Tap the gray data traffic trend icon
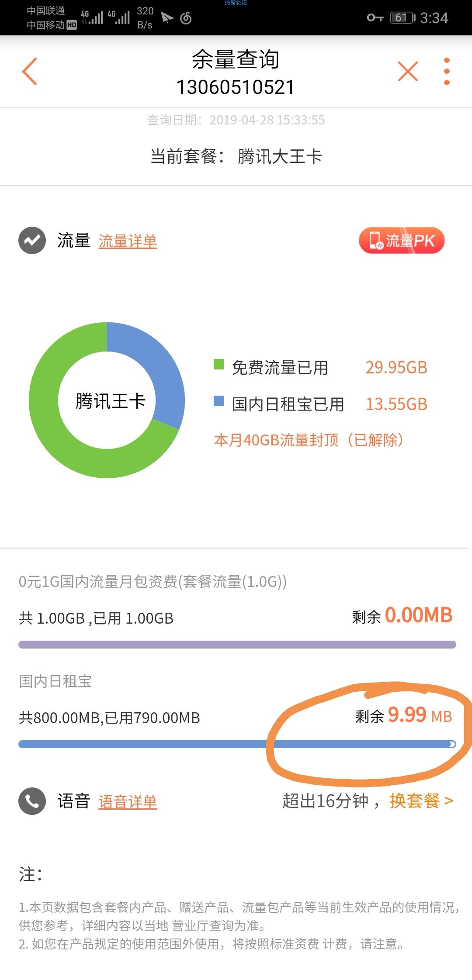 (x=32, y=240)
